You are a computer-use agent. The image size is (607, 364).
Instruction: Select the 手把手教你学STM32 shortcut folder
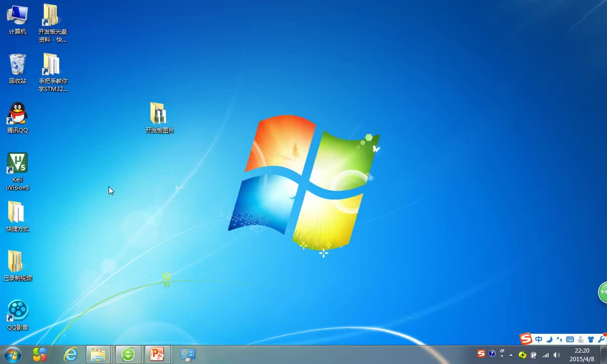pyautogui.click(x=53, y=72)
